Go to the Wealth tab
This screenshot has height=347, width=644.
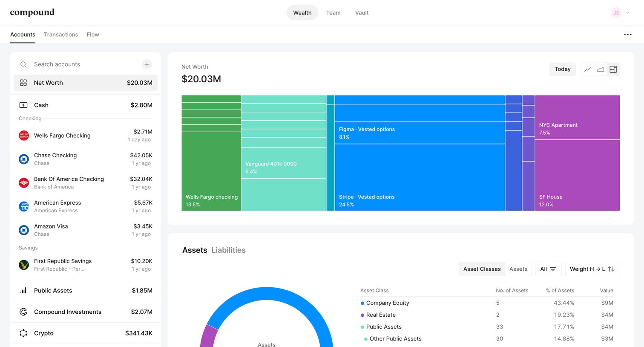[x=302, y=13]
